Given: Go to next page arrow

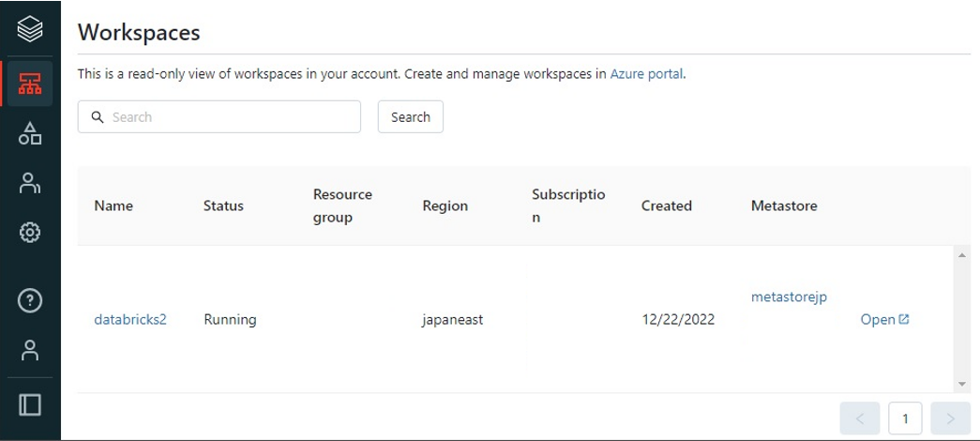Looking at the screenshot, I should click(x=950, y=418).
